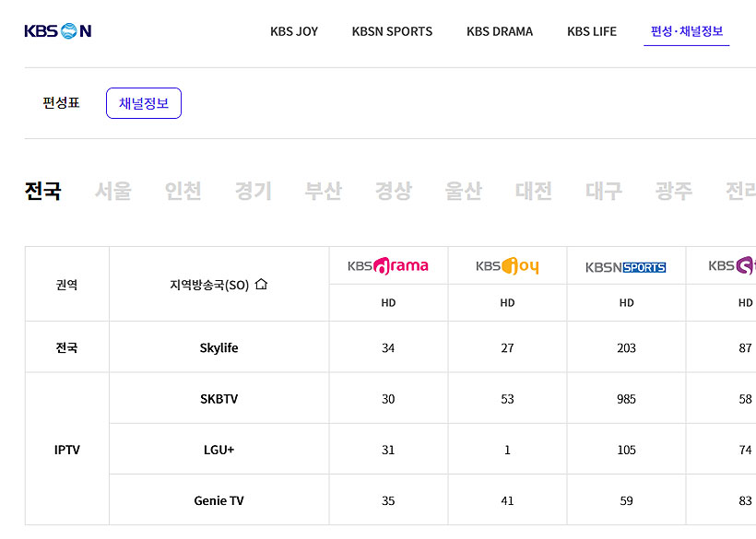Click the SKBTV row label

pos(219,399)
